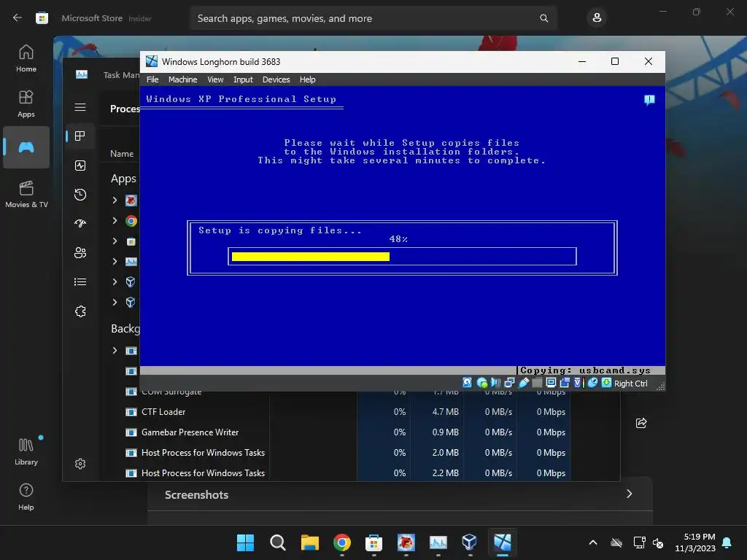Screen dimensions: 747x560
Task: Click the muted volume tray icon
Action: tap(658, 542)
